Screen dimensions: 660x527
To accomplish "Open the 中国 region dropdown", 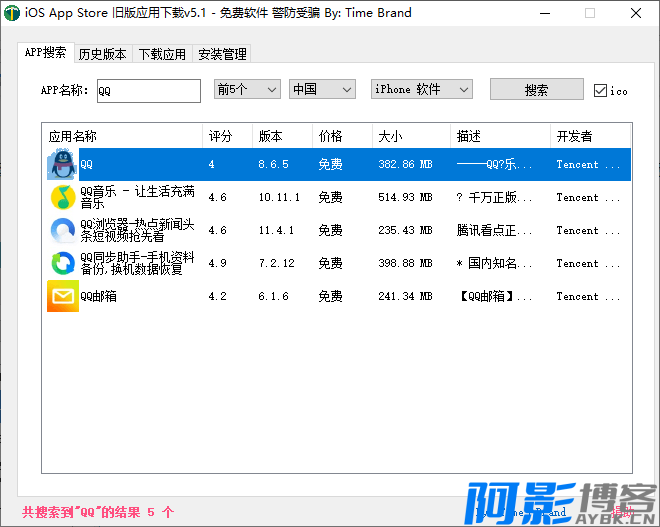I will [x=322, y=89].
